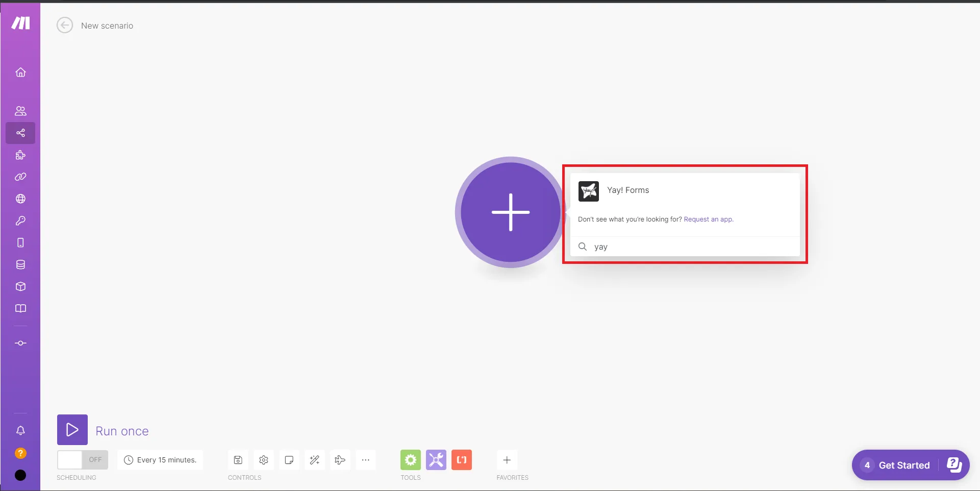Select Yay! Forms app from results

[x=627, y=190]
